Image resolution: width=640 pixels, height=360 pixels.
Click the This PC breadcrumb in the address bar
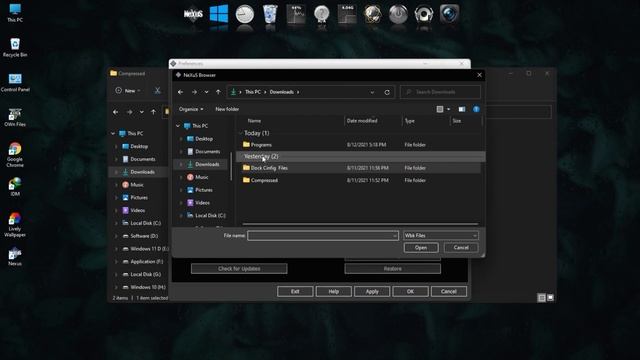coord(253,92)
